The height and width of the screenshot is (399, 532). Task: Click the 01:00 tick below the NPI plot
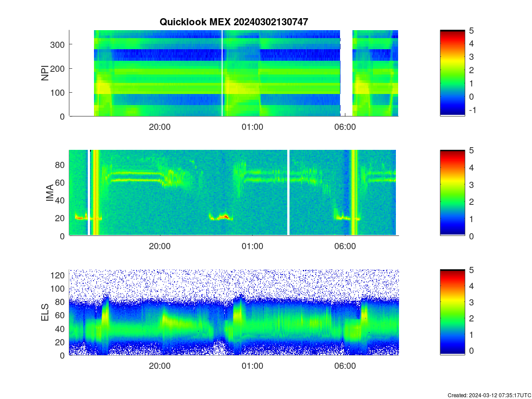252,127
